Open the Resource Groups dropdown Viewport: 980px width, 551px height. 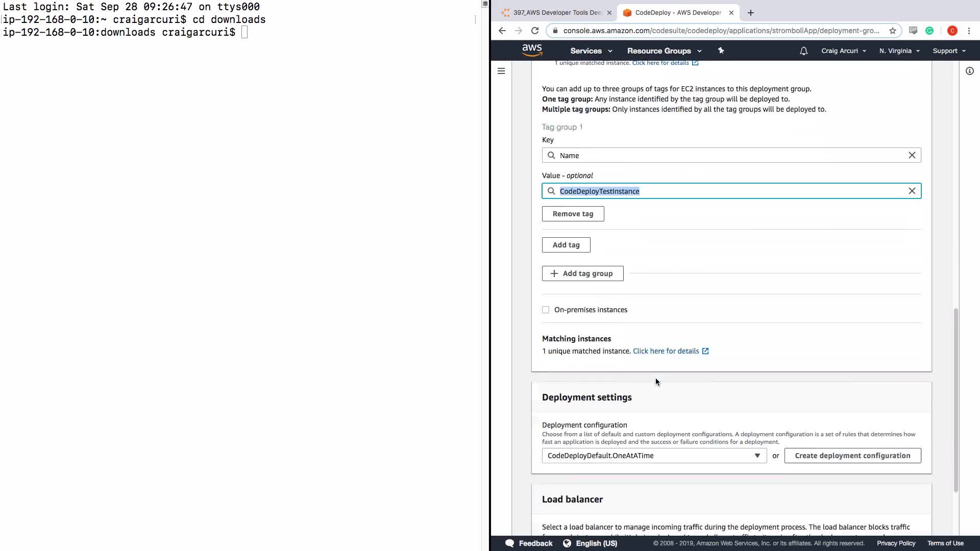pyautogui.click(x=664, y=51)
